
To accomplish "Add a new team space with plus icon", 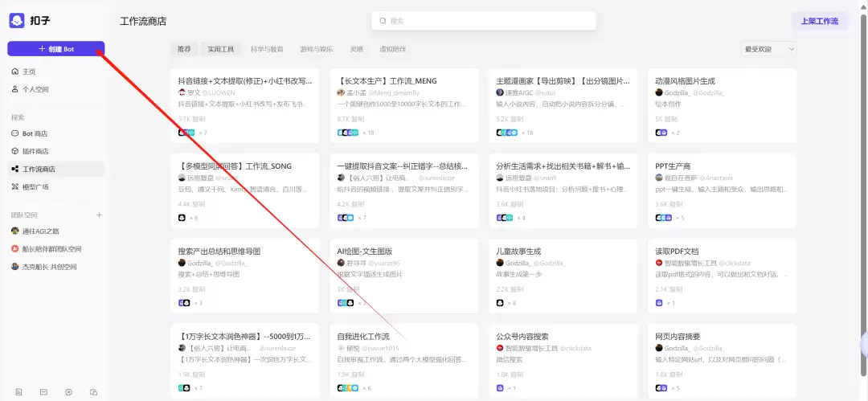I will click(x=99, y=215).
